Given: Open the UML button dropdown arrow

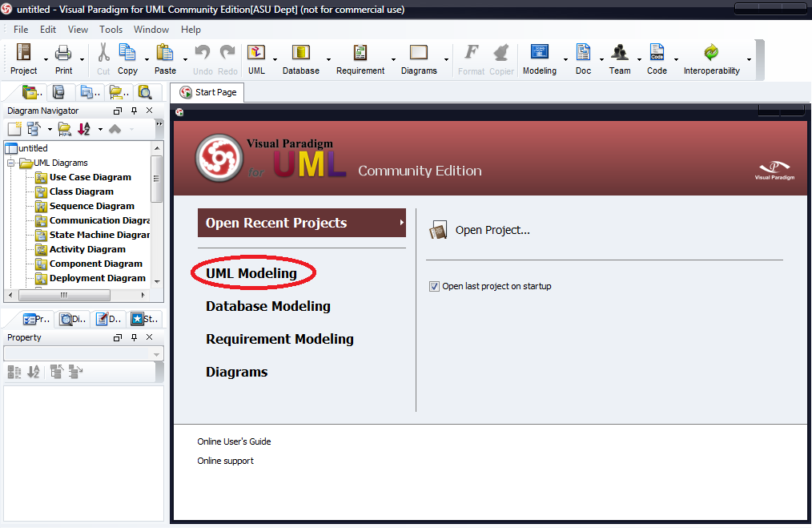Looking at the screenshot, I should pos(275,59).
